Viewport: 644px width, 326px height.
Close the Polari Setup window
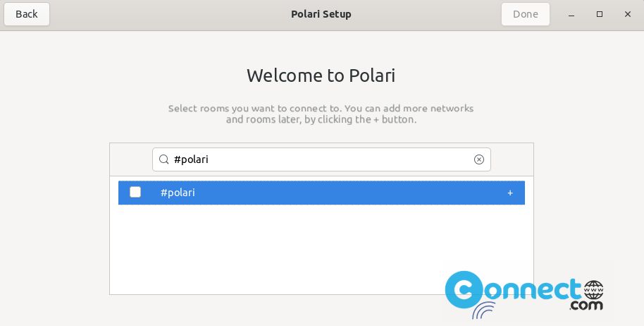tap(628, 14)
